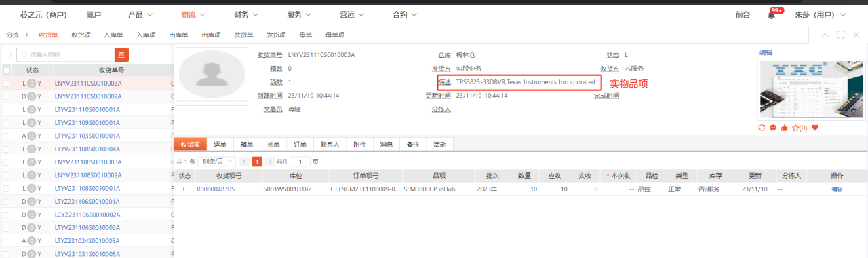Click the orange search button

[x=121, y=54]
